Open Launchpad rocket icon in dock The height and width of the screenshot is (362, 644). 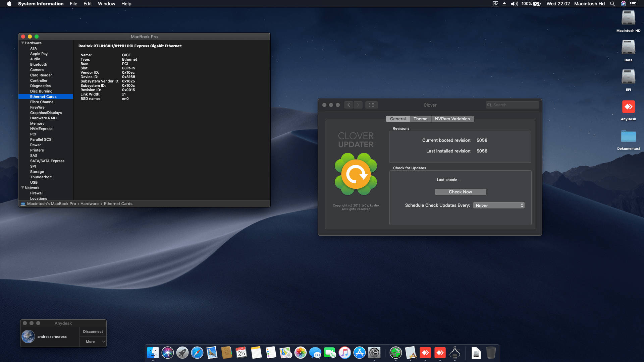tap(182, 353)
